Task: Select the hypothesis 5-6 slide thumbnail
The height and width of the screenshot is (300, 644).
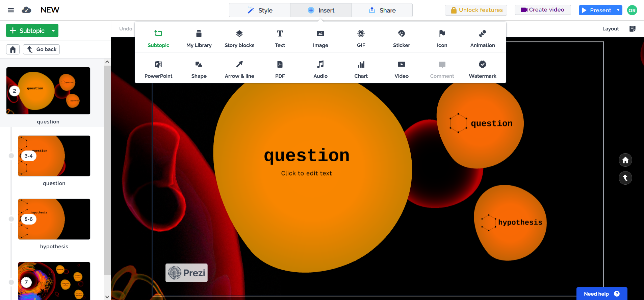Action: pyautogui.click(x=54, y=219)
